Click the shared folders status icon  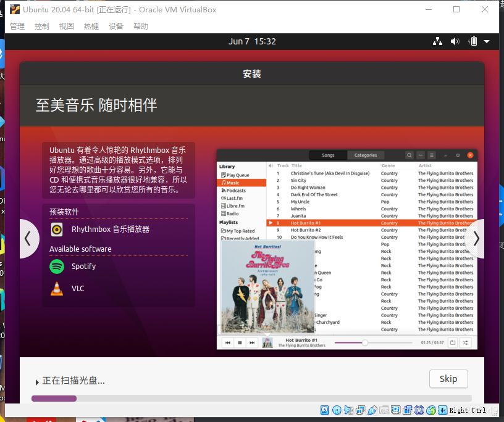click(x=384, y=410)
